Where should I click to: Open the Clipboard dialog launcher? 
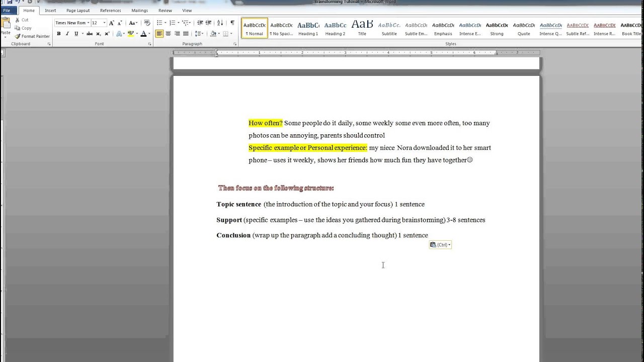[x=49, y=44]
